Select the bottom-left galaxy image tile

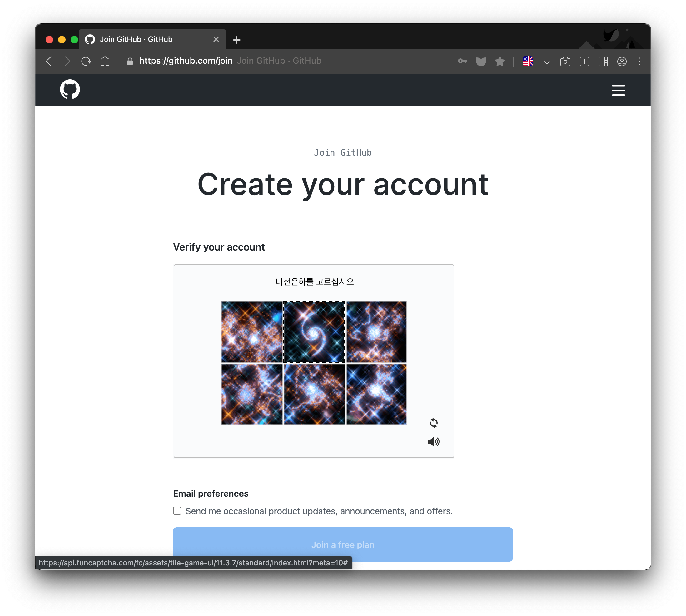click(252, 394)
